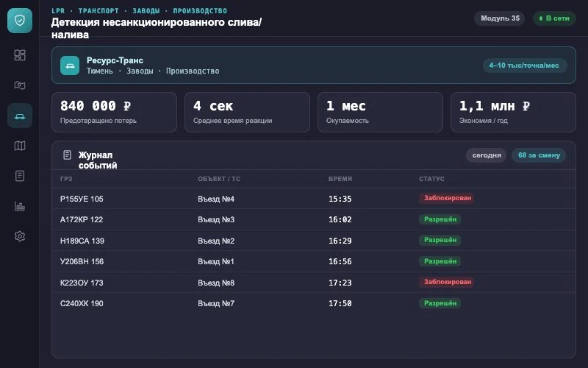Click the Детекция несанкционированного слива/налива title

[x=157, y=28]
